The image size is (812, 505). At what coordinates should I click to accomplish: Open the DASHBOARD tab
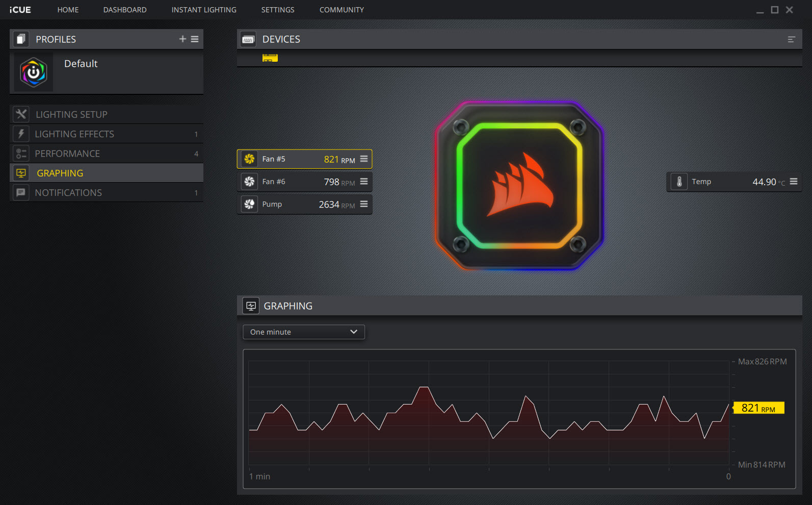click(125, 10)
